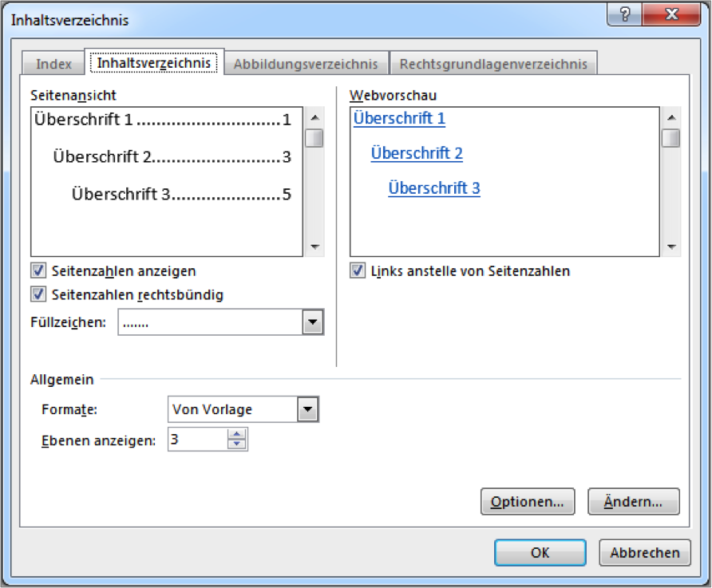Click the help question mark icon
712x588 pixels.
[x=625, y=14]
